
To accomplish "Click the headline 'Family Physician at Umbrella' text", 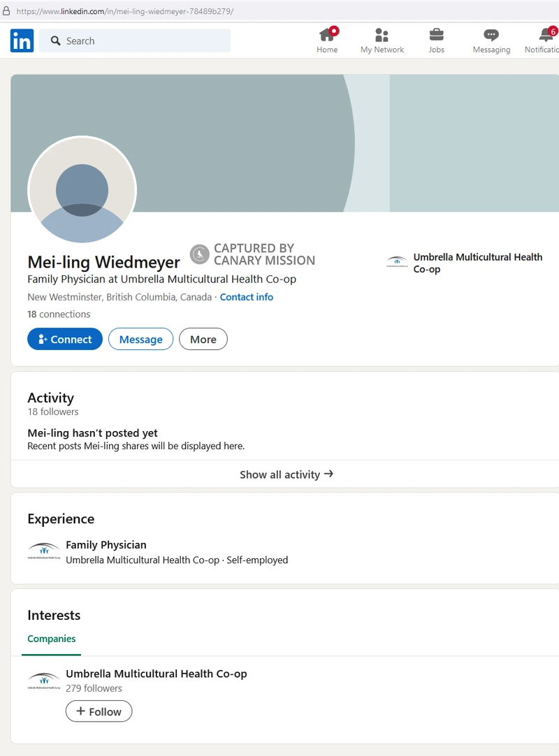I will click(161, 279).
